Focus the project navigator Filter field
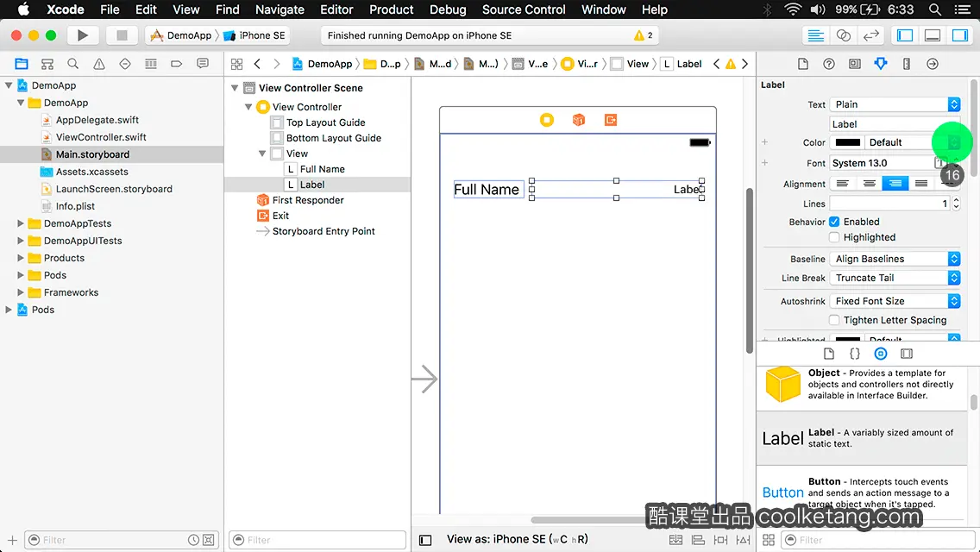 pyautogui.click(x=122, y=540)
